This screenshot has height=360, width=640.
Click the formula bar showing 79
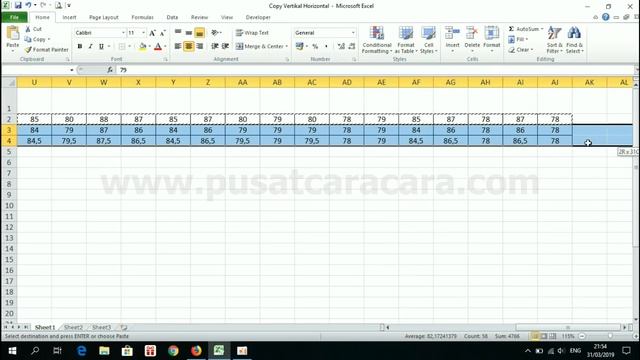point(376,70)
